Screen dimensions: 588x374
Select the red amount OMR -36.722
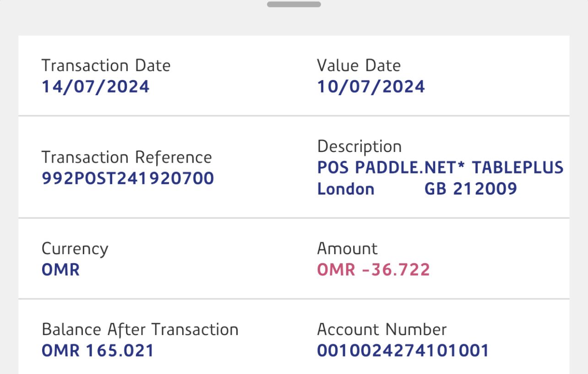point(373,270)
